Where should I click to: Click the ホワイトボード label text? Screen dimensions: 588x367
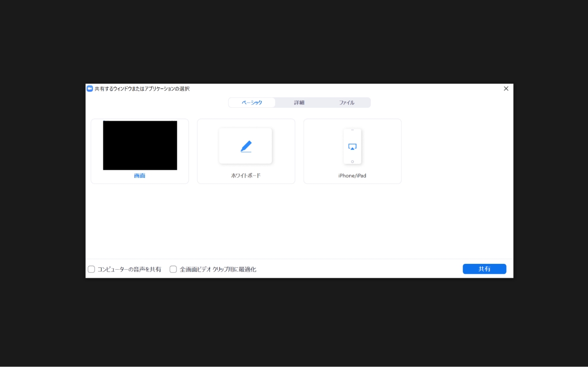(246, 176)
